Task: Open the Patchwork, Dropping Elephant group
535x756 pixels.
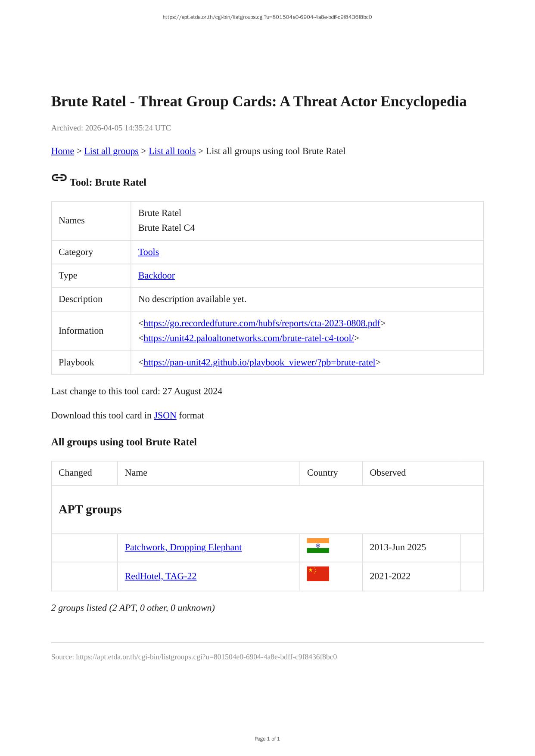Action: pos(183,548)
